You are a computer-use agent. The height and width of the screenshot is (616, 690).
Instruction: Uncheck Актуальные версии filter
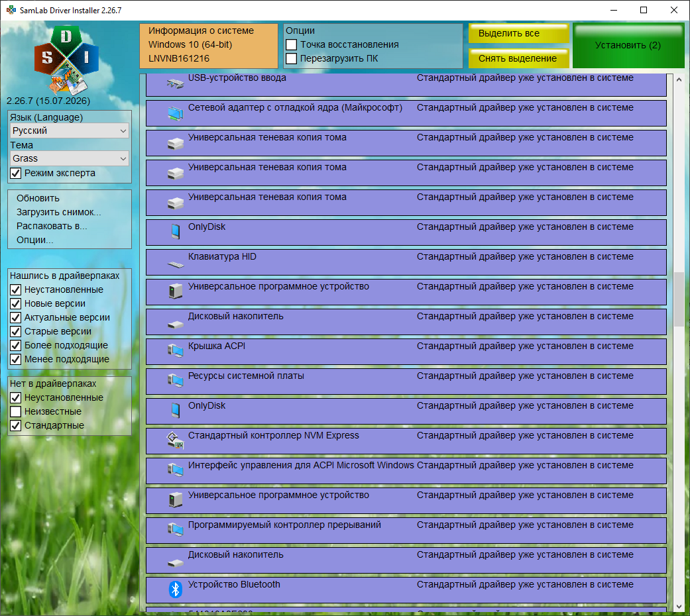[x=15, y=317]
